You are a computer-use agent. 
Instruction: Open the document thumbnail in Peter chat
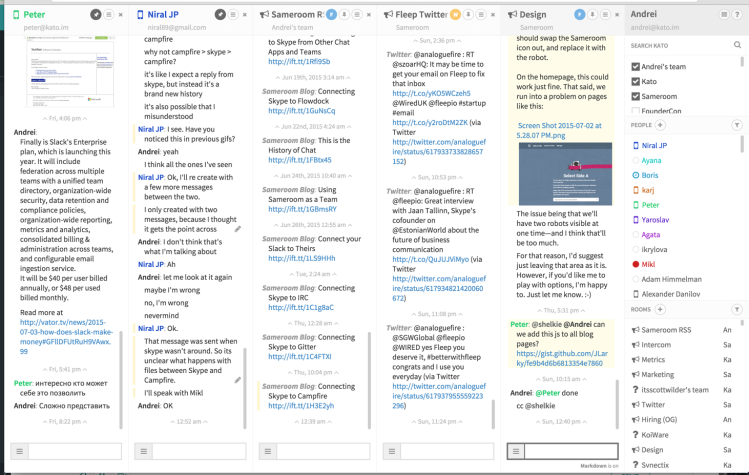click(70, 72)
